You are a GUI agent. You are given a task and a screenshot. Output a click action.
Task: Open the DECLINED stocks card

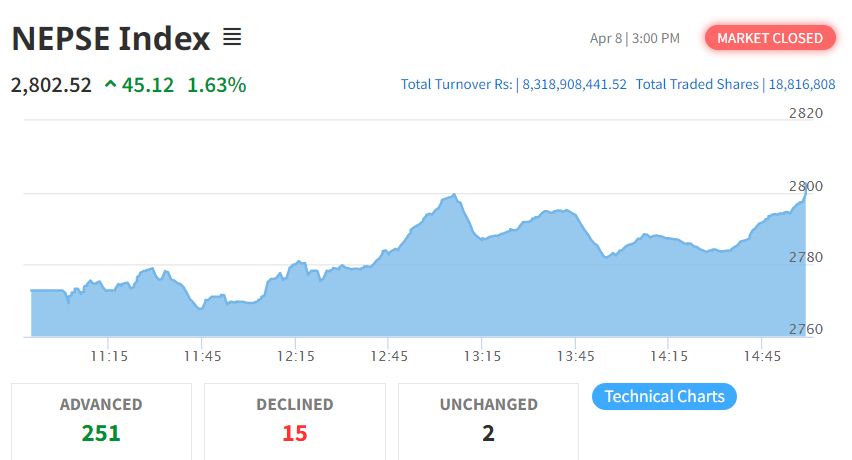[295, 419]
